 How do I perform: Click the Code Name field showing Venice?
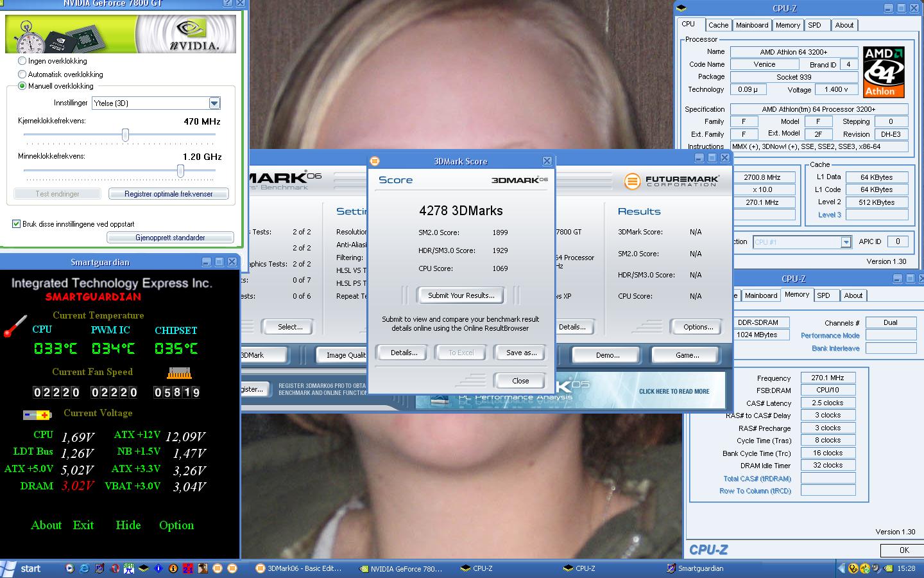tap(764, 64)
